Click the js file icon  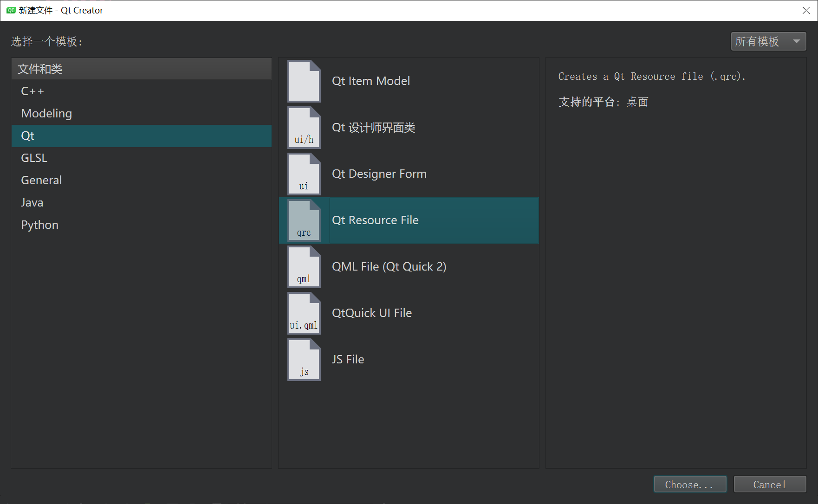pyautogui.click(x=304, y=360)
